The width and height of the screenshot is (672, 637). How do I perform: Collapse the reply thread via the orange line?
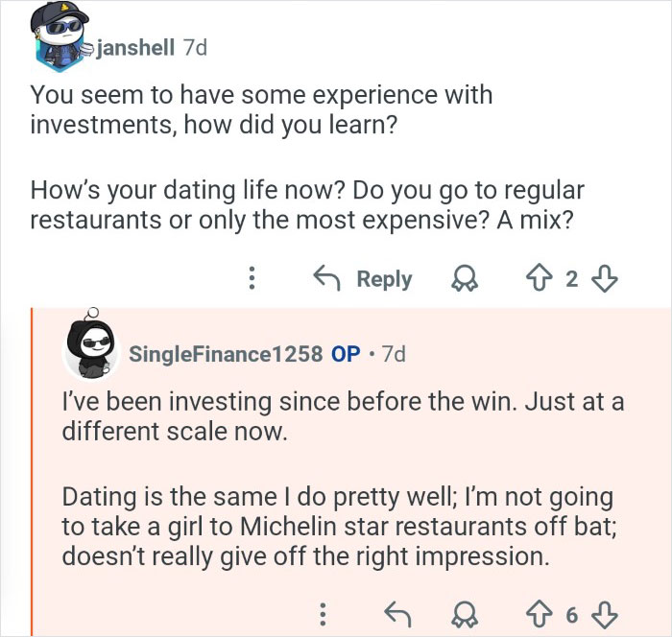pyautogui.click(x=33, y=470)
